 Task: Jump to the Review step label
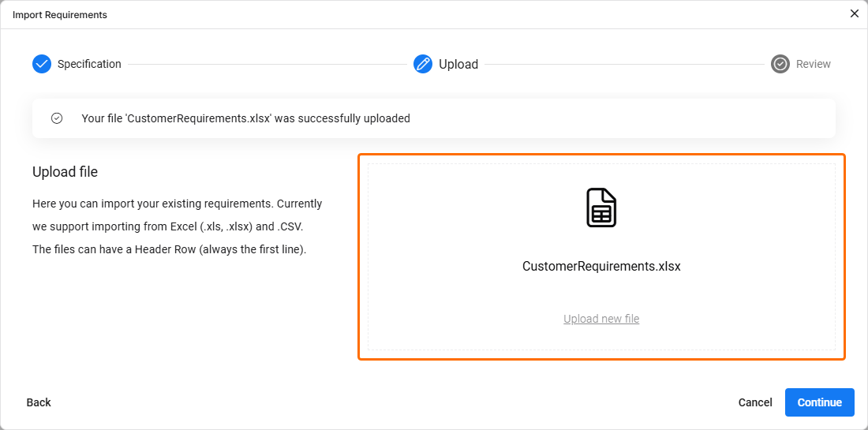813,64
